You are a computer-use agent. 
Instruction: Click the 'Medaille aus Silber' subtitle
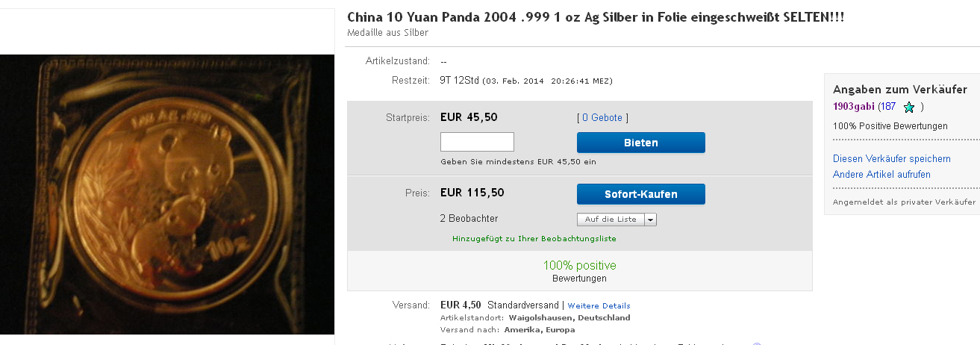(x=387, y=33)
